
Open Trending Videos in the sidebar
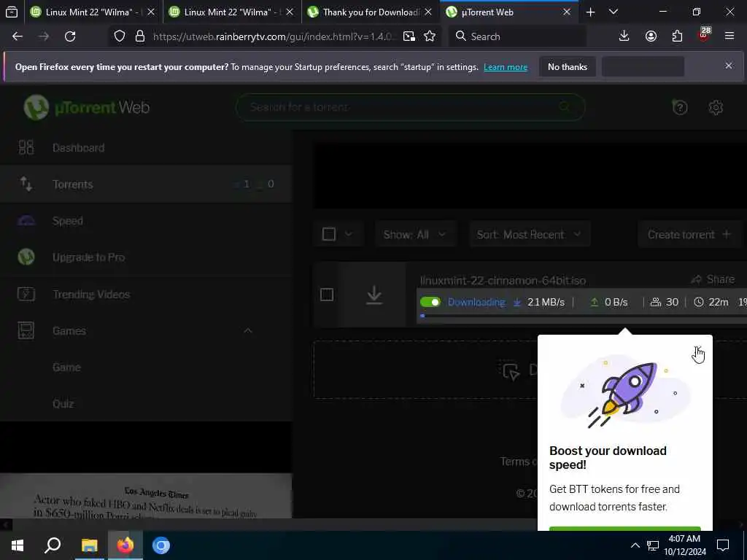pos(145,295)
